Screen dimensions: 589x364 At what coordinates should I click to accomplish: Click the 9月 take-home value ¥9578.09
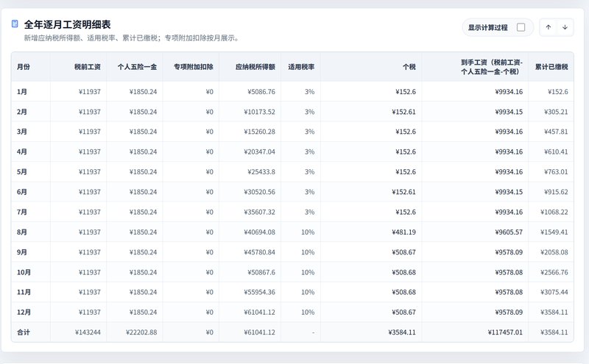click(509, 252)
